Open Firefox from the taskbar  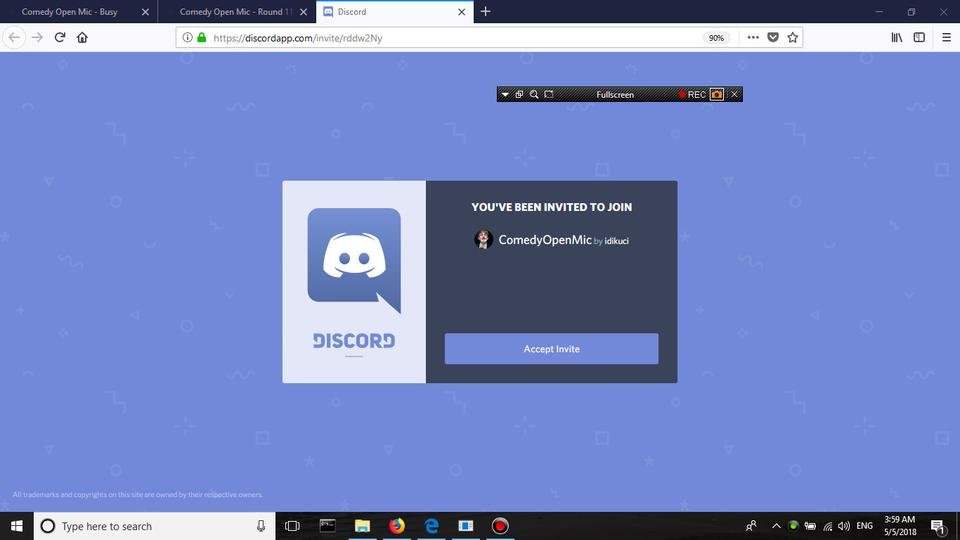pos(397,526)
